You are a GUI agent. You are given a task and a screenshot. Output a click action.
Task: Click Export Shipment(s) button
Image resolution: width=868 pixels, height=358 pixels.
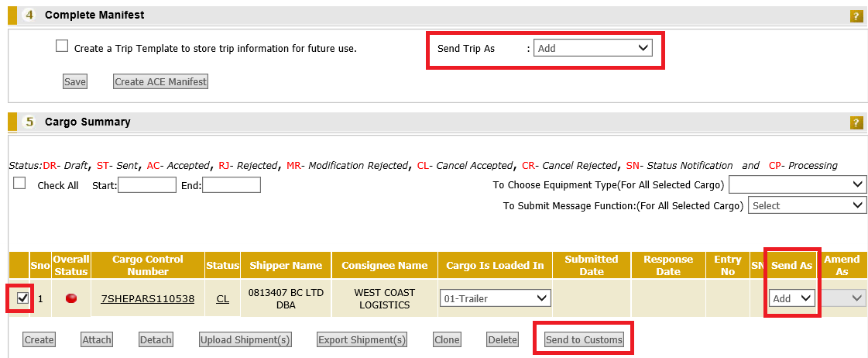362,339
